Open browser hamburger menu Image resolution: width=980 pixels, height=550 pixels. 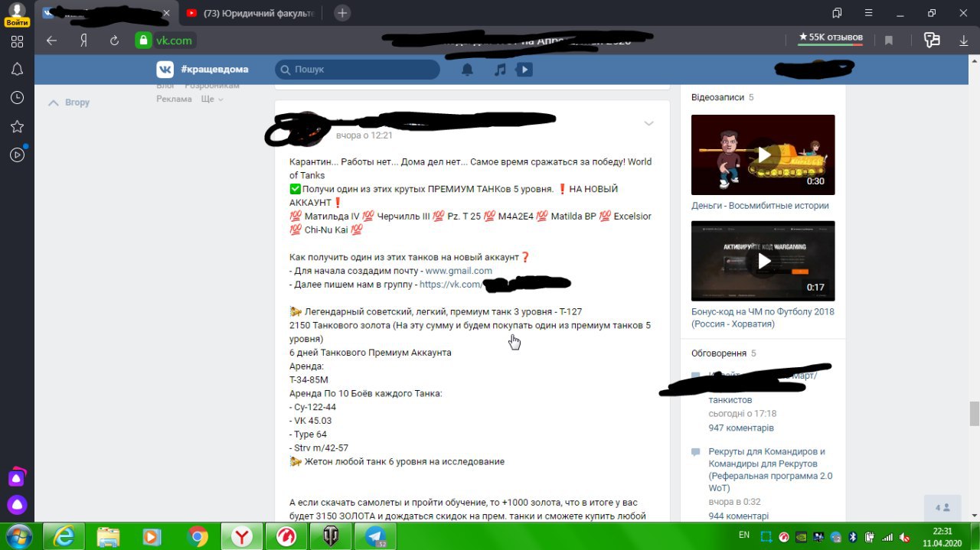(x=867, y=13)
